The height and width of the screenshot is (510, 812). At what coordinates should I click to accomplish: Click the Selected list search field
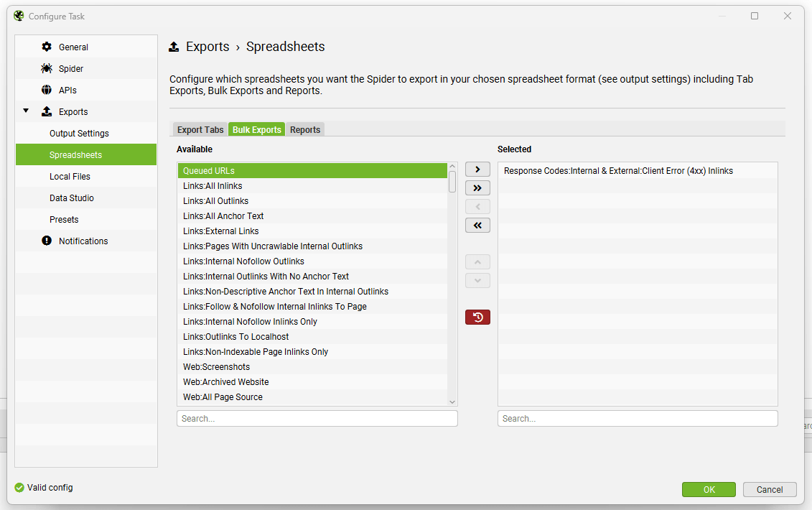638,418
